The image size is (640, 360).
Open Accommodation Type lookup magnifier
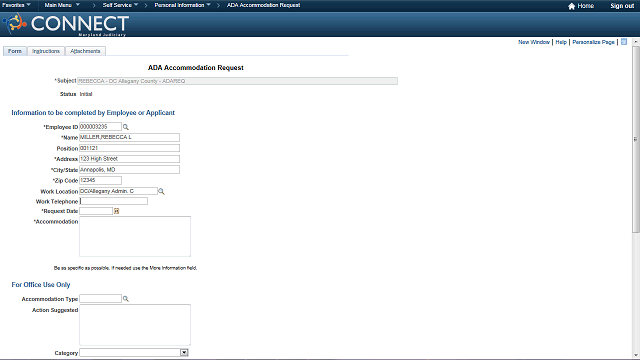(x=126, y=299)
